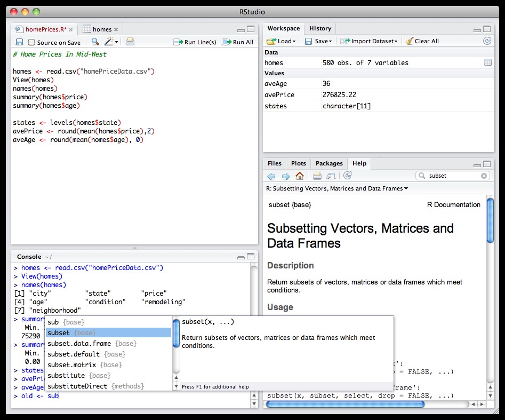Select the homes dataset row in Workspace
This screenshot has height=420, width=505.
(379, 62)
